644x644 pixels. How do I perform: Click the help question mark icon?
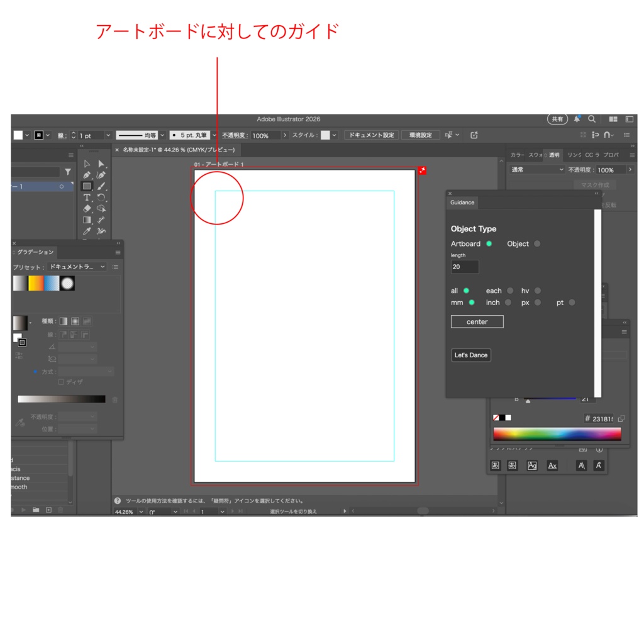coord(118,501)
